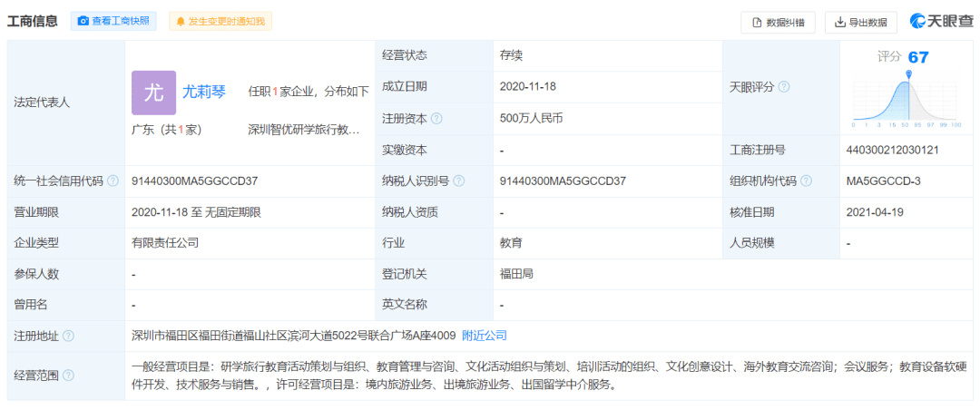980x410 pixels.
Task: Select taxpayer ID value under 纳税人识别号
Action: click(x=563, y=181)
